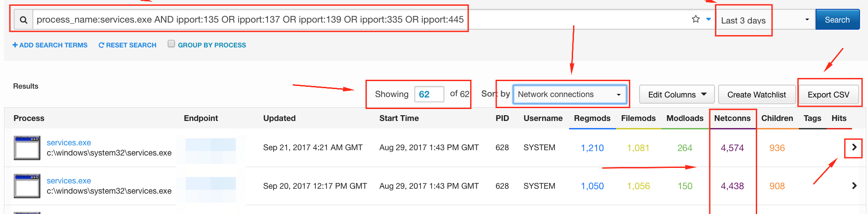868x214 pixels.
Task: Sort by the Regmods column header
Action: coord(592,118)
